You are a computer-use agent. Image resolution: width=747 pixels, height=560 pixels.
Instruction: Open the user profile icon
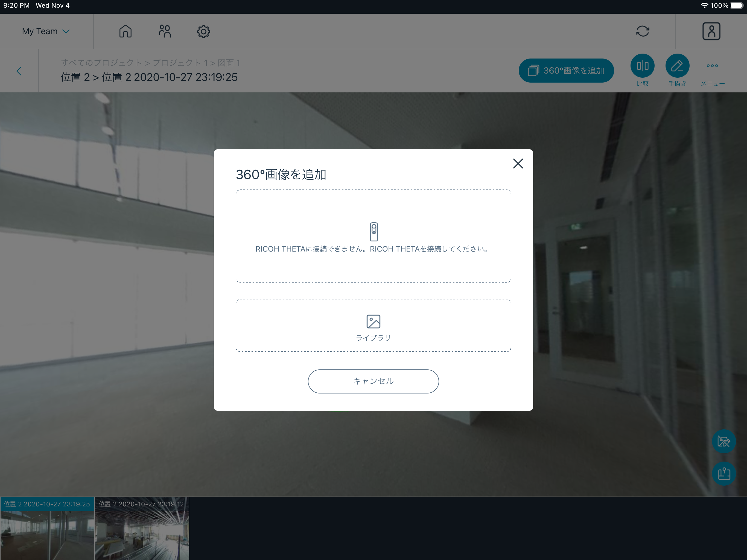point(711,31)
